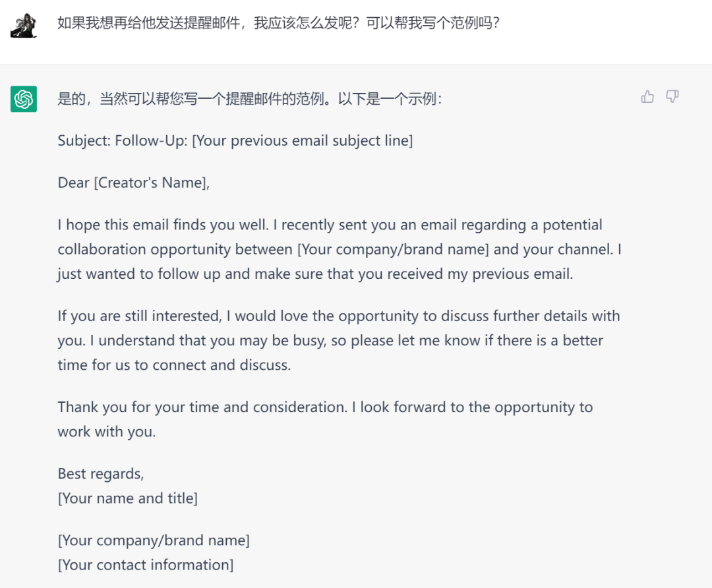Click the user's Chinese question about reminder emails
The height and width of the screenshot is (588, 712).
coord(278,22)
